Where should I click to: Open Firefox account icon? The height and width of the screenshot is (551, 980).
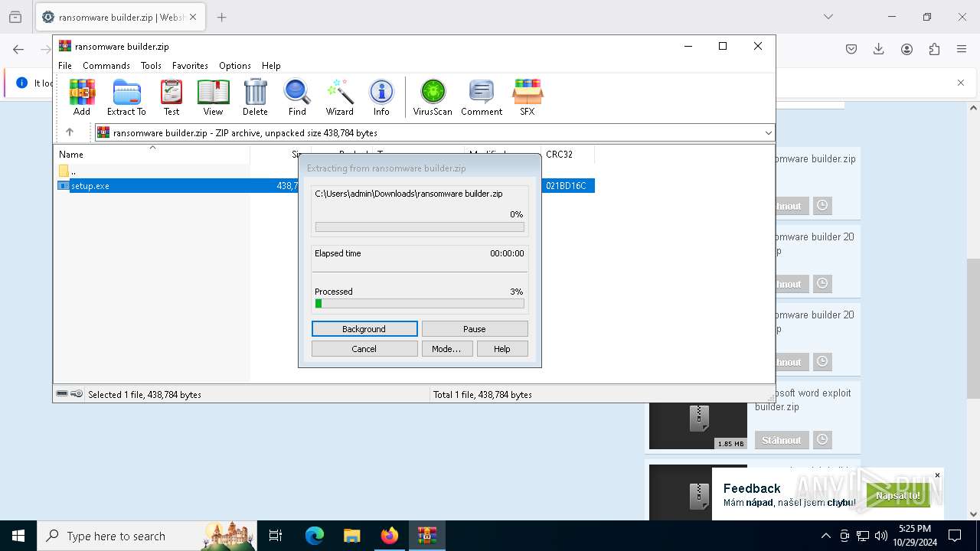tap(906, 49)
